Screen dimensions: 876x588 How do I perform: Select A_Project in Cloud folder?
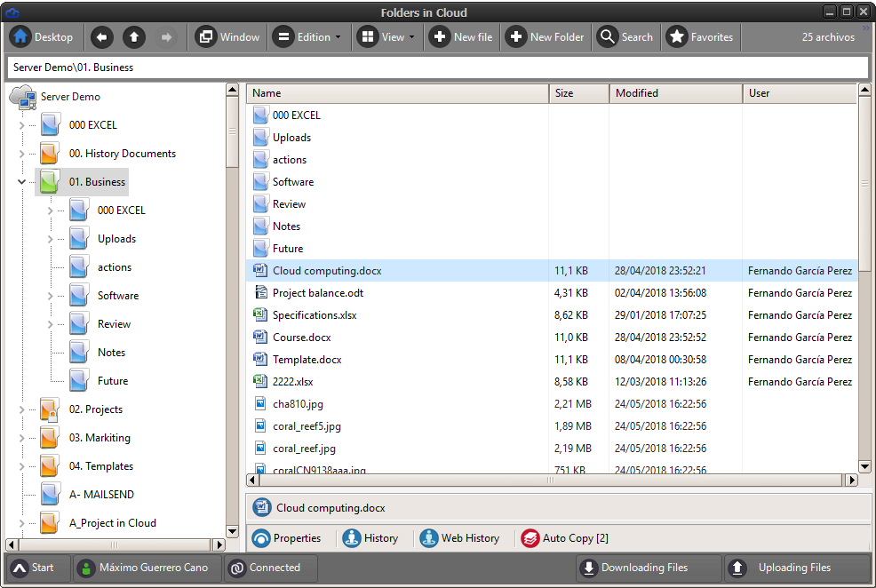pos(98,523)
